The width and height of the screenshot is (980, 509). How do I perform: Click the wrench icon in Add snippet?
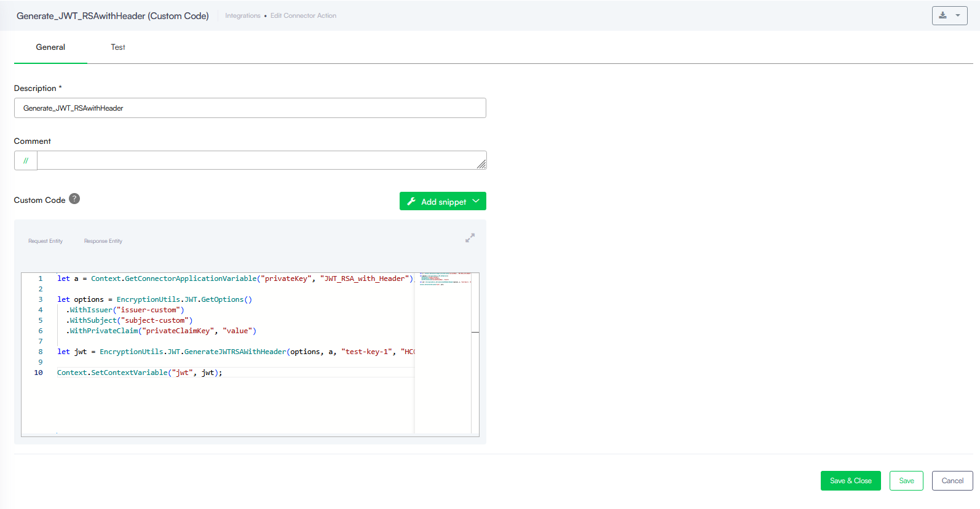click(x=411, y=201)
